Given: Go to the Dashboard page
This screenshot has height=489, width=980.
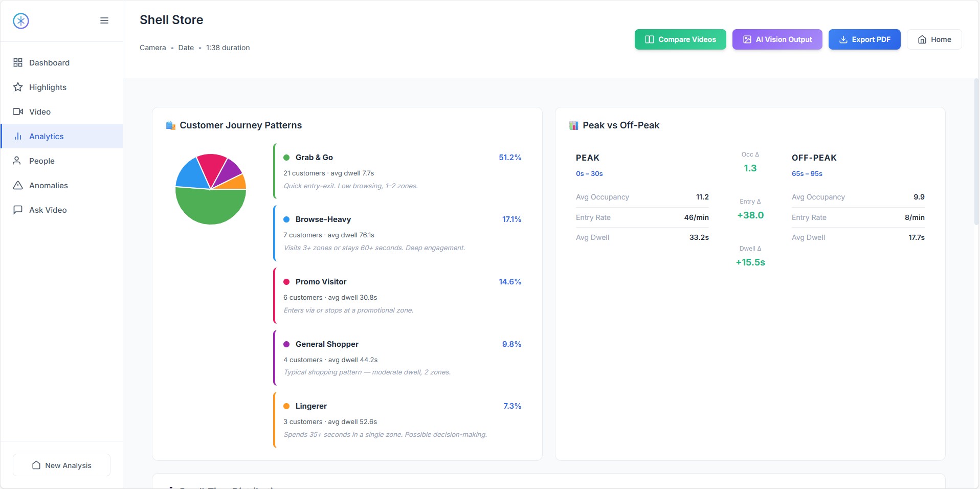Looking at the screenshot, I should tap(49, 62).
